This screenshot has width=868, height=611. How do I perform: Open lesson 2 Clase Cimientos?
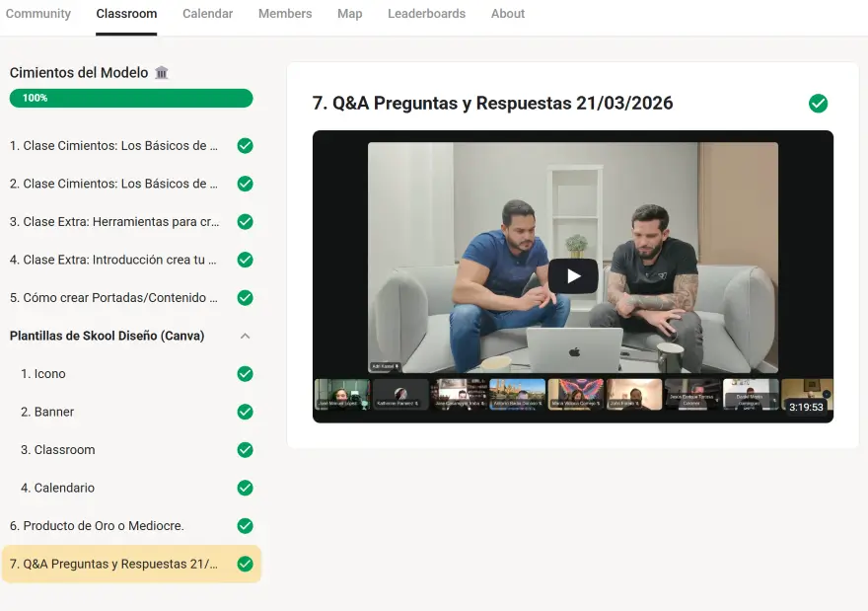(113, 185)
